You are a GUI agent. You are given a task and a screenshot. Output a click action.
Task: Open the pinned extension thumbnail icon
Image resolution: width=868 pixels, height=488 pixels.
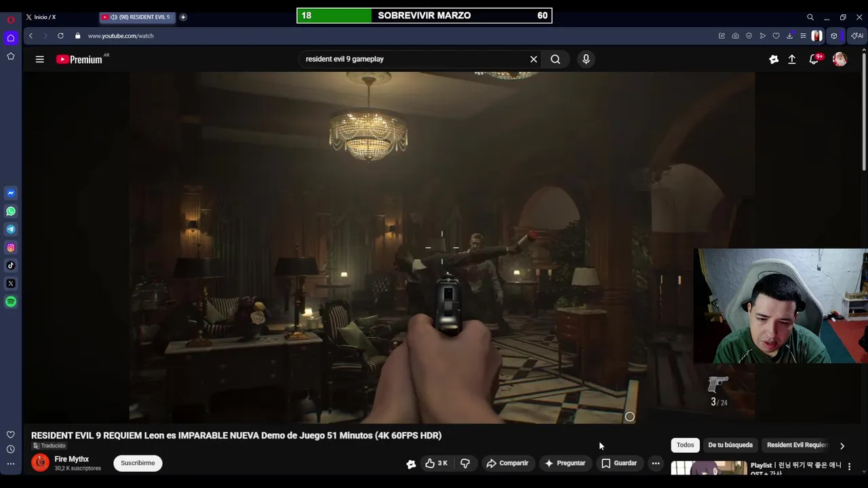click(x=816, y=36)
